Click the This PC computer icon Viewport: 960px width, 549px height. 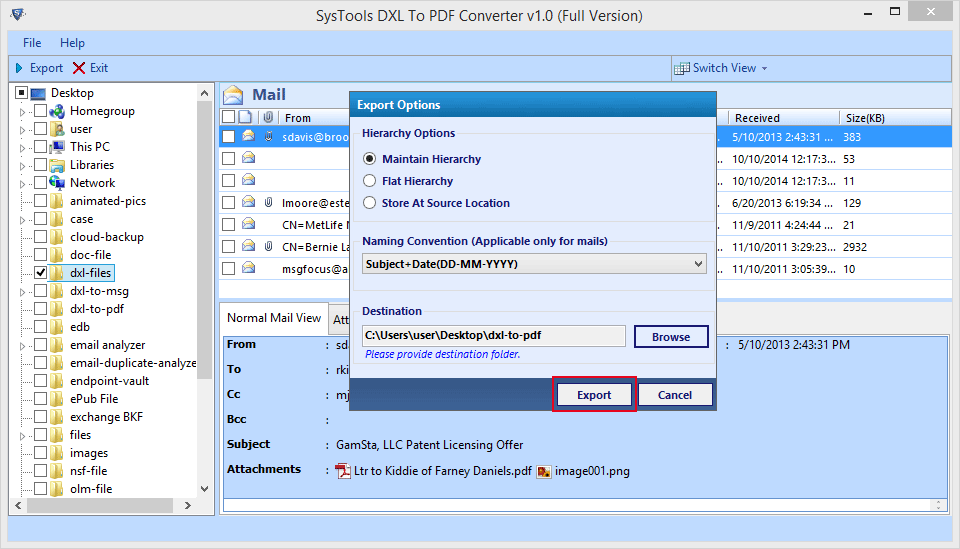click(x=57, y=147)
